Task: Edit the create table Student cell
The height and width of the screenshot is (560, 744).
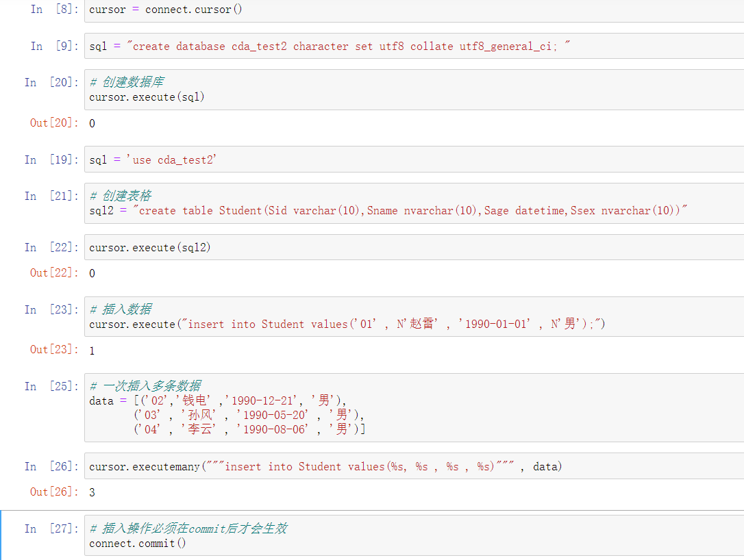Action: click(x=411, y=203)
